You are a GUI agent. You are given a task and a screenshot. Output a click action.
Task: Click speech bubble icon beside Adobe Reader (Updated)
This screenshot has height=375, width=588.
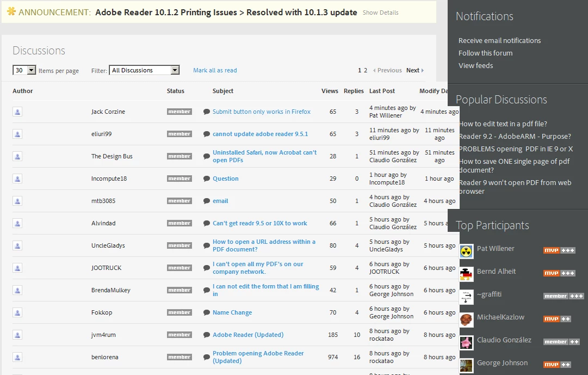(x=206, y=335)
